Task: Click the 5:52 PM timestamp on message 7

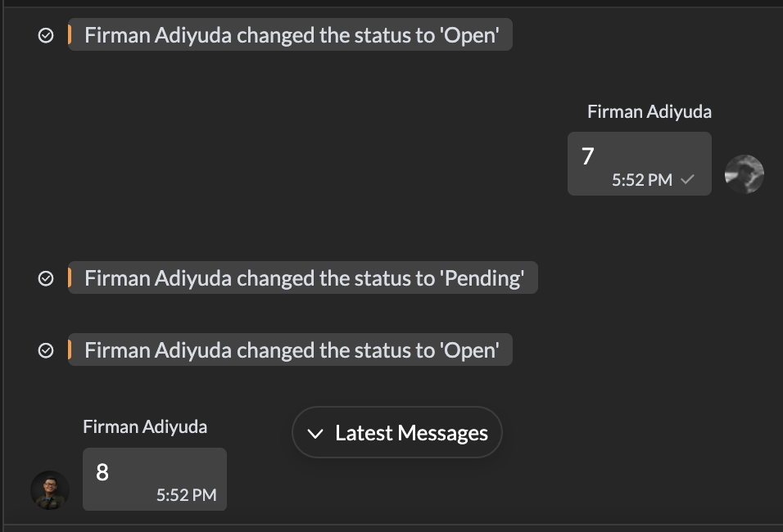Action: [x=641, y=180]
